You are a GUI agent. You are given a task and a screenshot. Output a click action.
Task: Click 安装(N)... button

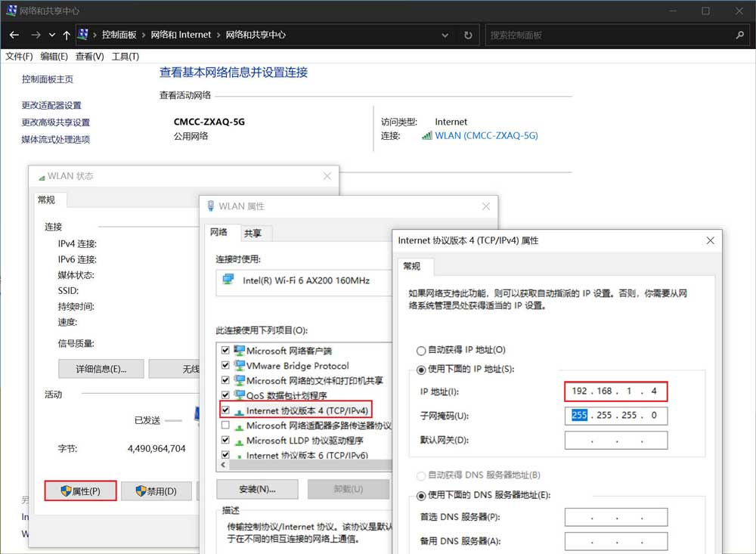(258, 489)
